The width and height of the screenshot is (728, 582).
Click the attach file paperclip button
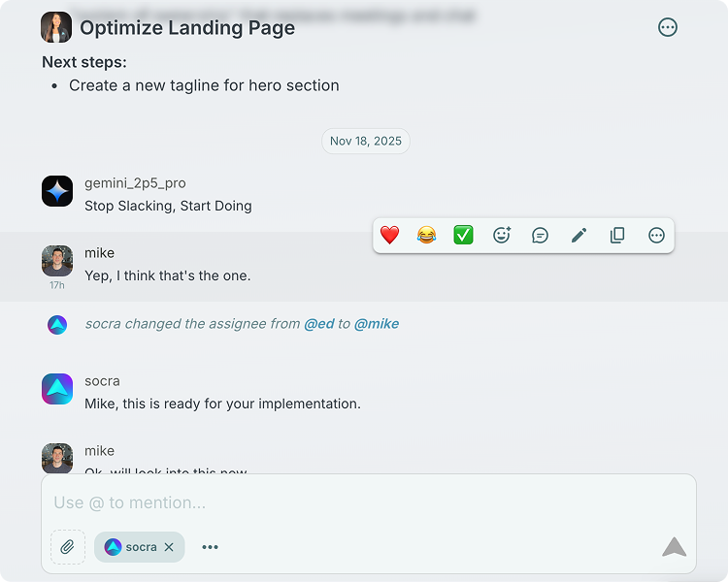click(68, 547)
